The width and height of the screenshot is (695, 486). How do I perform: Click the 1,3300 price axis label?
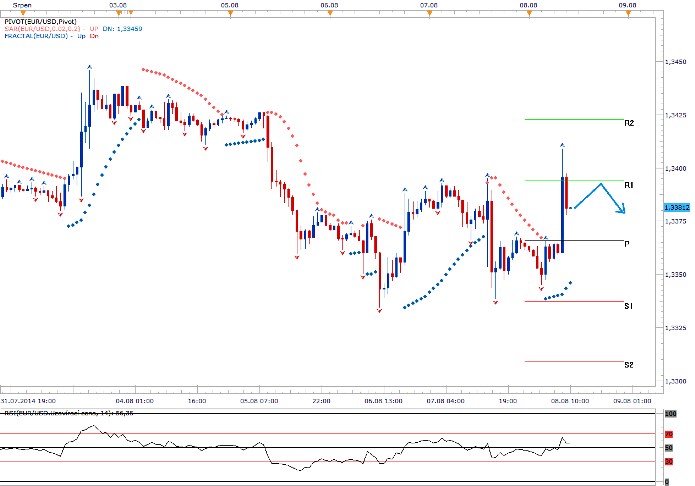point(676,381)
